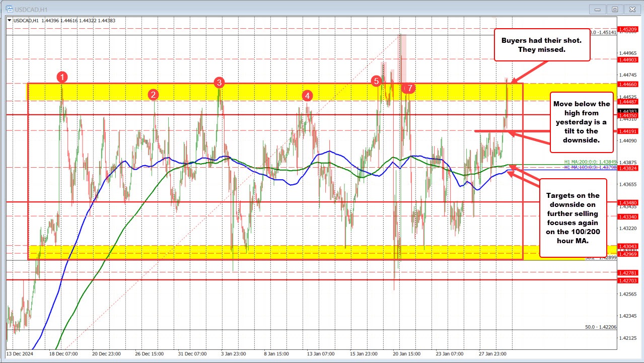
Task: Expand the quote dropdown arrow beside USDCAD,H1
Action: point(8,21)
